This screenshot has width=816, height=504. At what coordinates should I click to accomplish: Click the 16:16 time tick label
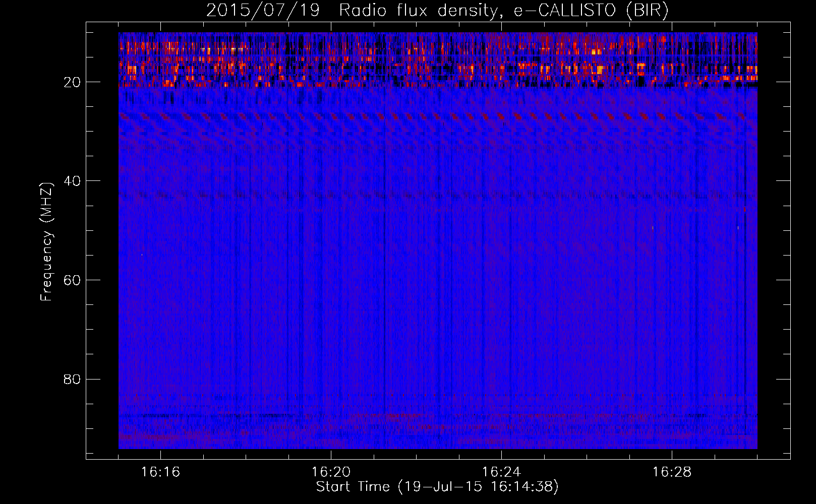(x=160, y=472)
